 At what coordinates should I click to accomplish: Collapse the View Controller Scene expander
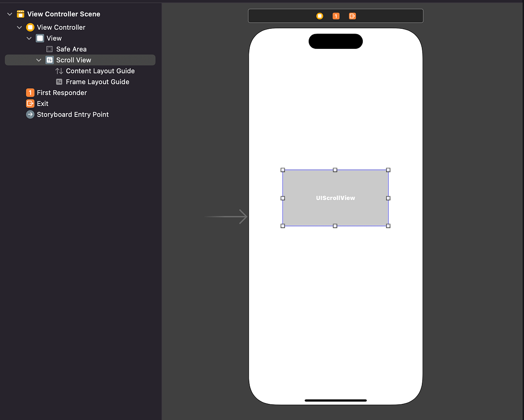(x=10, y=14)
